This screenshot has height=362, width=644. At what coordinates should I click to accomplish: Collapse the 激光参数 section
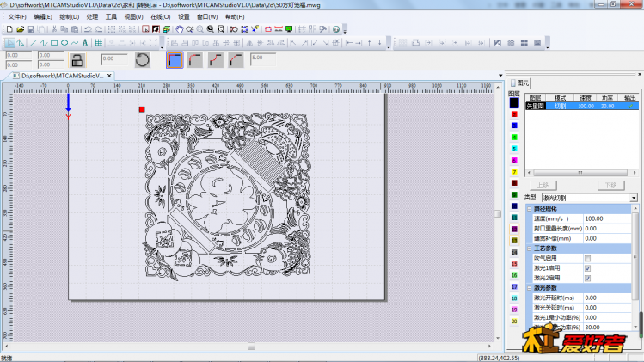530,288
